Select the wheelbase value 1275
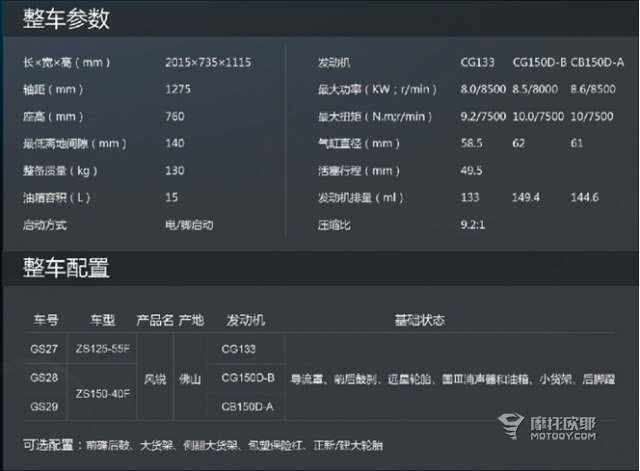Image resolution: width=640 pixels, height=471 pixels. tap(178, 89)
